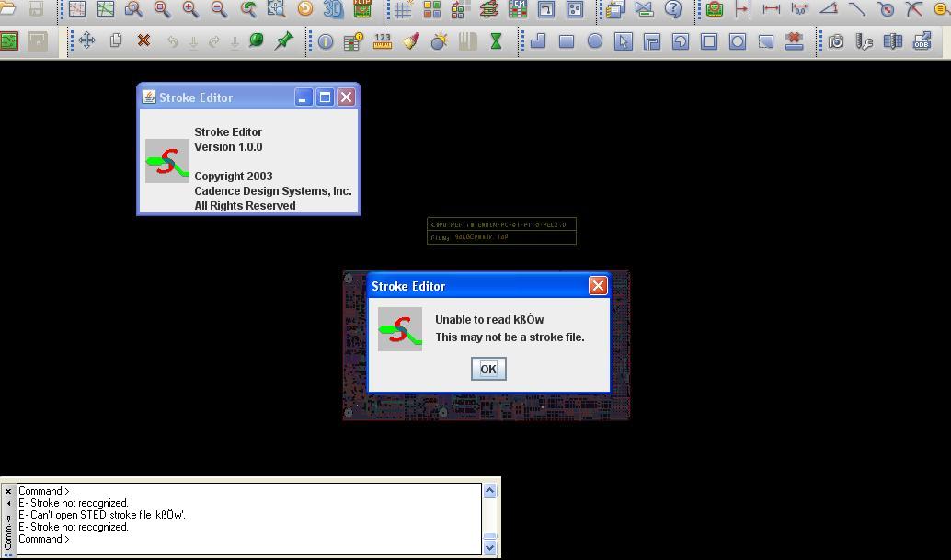Click the 123 ruler measure icon

[x=383, y=42]
